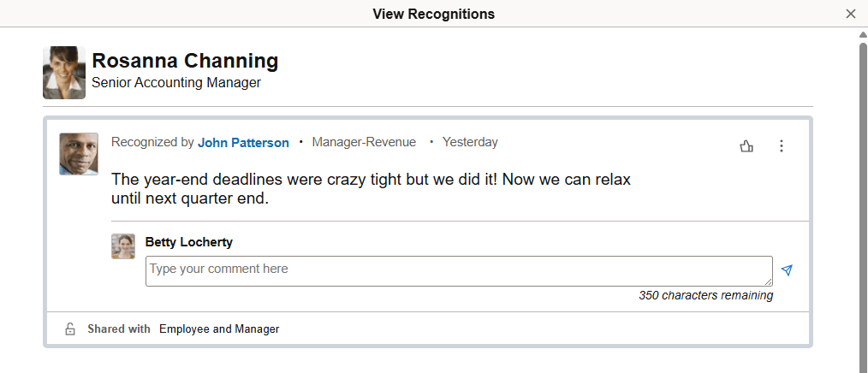Image resolution: width=868 pixels, height=373 pixels.
Task: Close the View Recognitions dialog
Action: coord(850,14)
